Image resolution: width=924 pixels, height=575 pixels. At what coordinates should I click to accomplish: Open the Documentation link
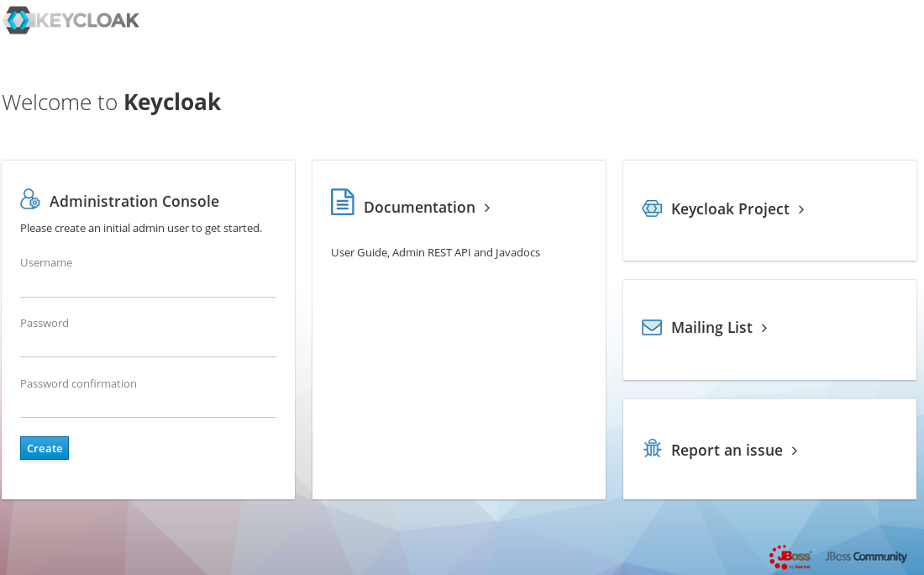coord(419,208)
